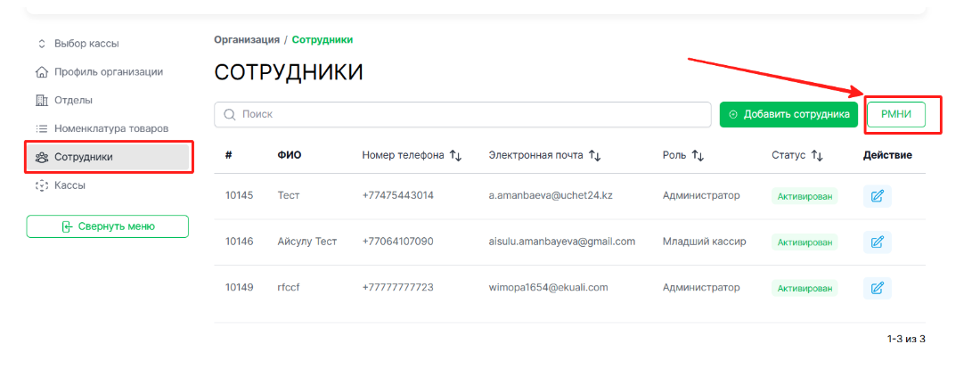Click sort arrows beside Роль column
This screenshot has width=980, height=369.
(x=698, y=155)
